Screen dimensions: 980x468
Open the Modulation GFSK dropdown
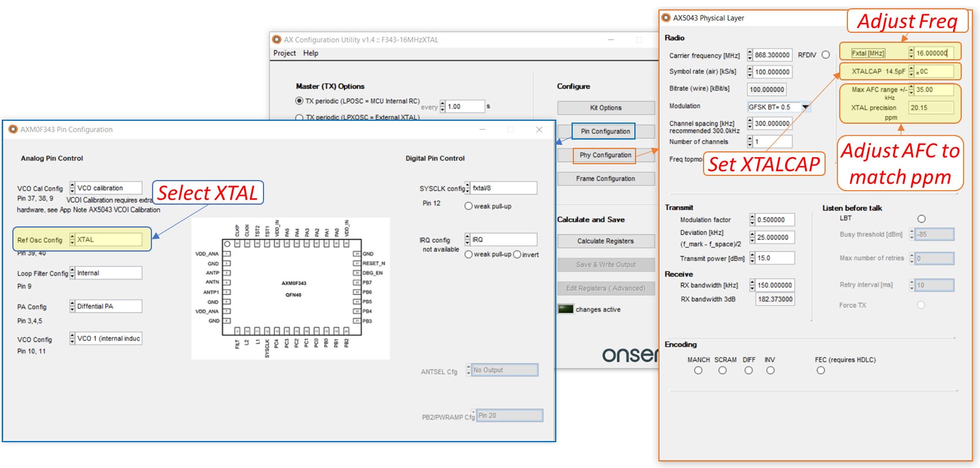point(806,107)
